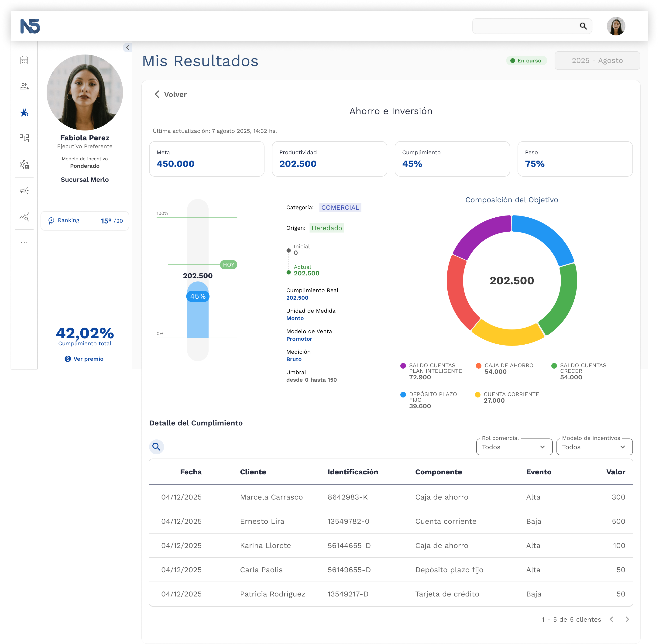Sort by the Fecha column header
The height and width of the screenshot is (644, 659).
[x=191, y=472]
